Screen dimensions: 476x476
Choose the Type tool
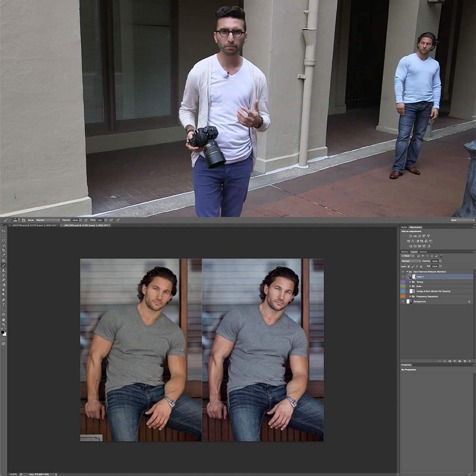pyautogui.click(x=3, y=305)
